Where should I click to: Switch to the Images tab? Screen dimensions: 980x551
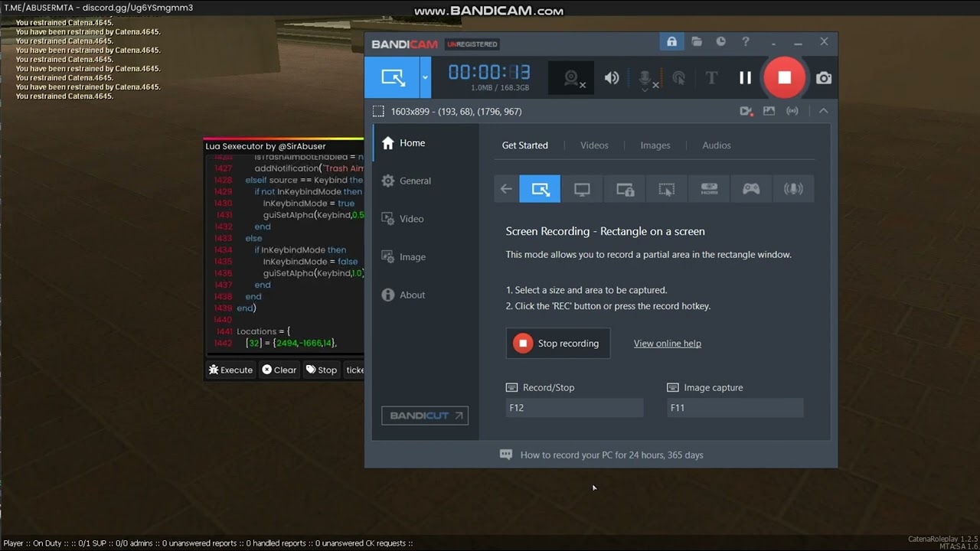click(x=655, y=145)
